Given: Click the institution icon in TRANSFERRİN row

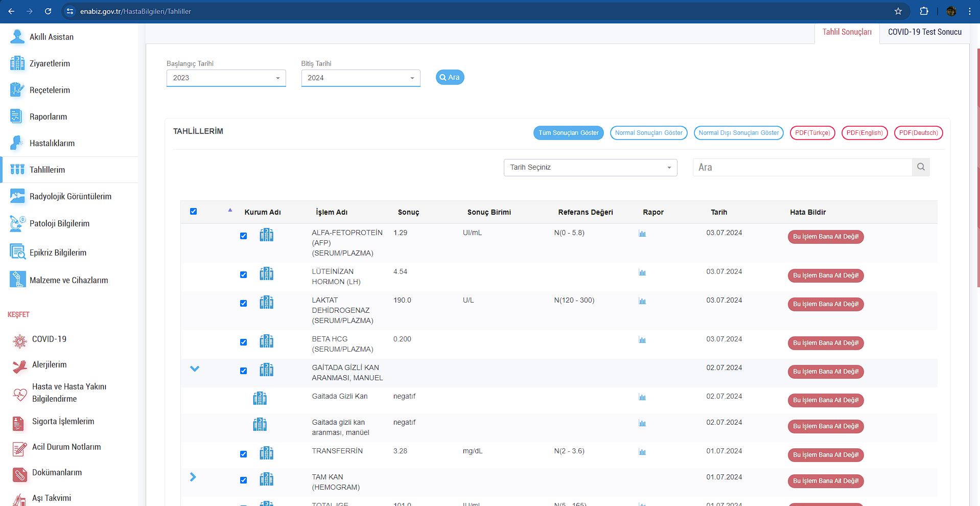Looking at the screenshot, I should [x=266, y=452].
